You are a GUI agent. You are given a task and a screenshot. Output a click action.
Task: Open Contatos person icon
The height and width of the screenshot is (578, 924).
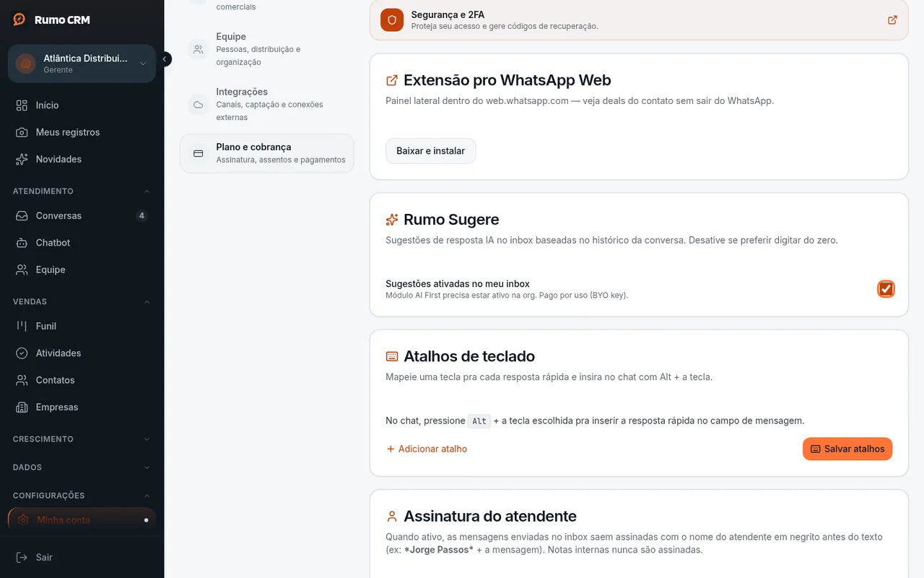point(22,380)
